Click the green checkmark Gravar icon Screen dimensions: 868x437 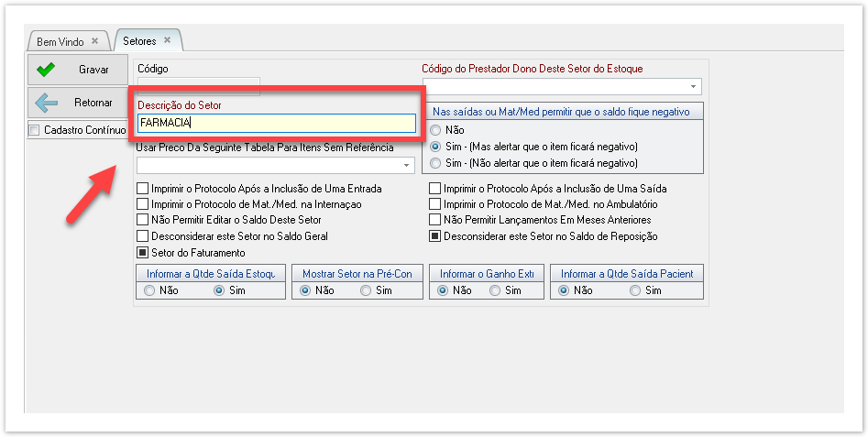[x=45, y=70]
